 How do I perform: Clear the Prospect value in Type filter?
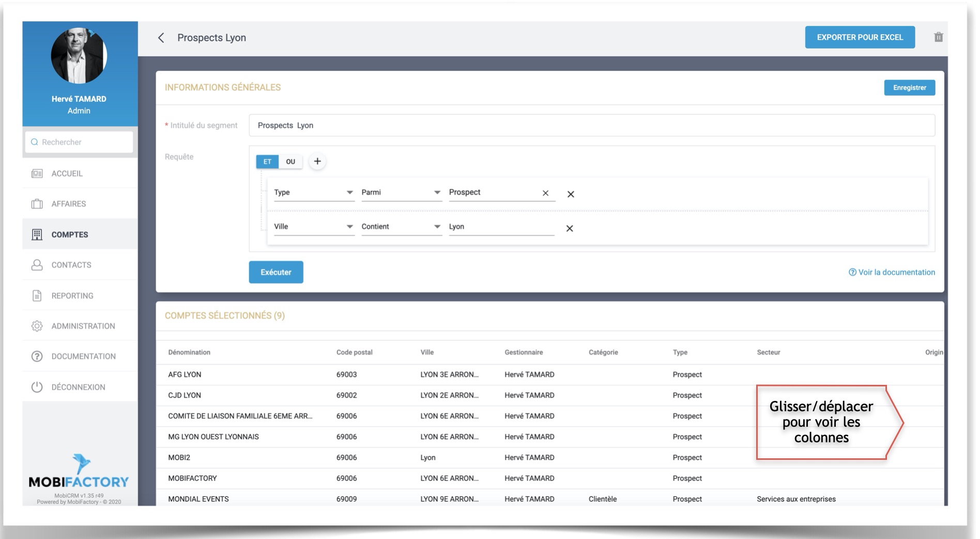[545, 193]
